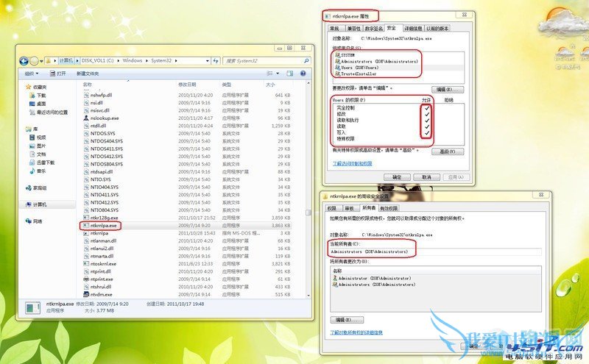Open 最近访问的位置 in sidebar
This screenshot has width=589, height=364.
(49, 113)
